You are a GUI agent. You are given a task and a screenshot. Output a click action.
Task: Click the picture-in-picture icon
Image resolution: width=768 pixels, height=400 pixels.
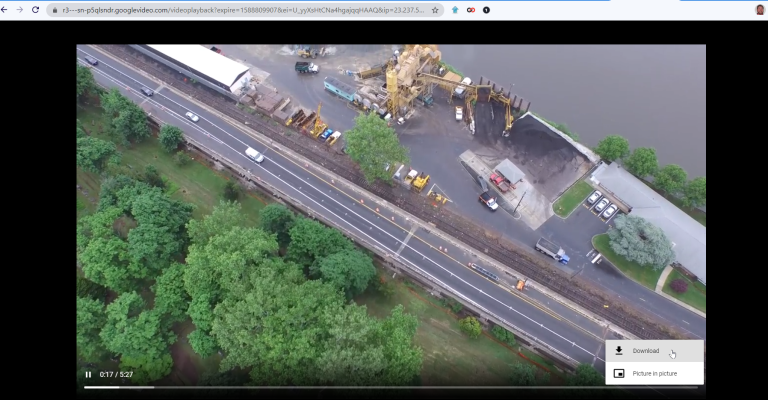pos(619,373)
